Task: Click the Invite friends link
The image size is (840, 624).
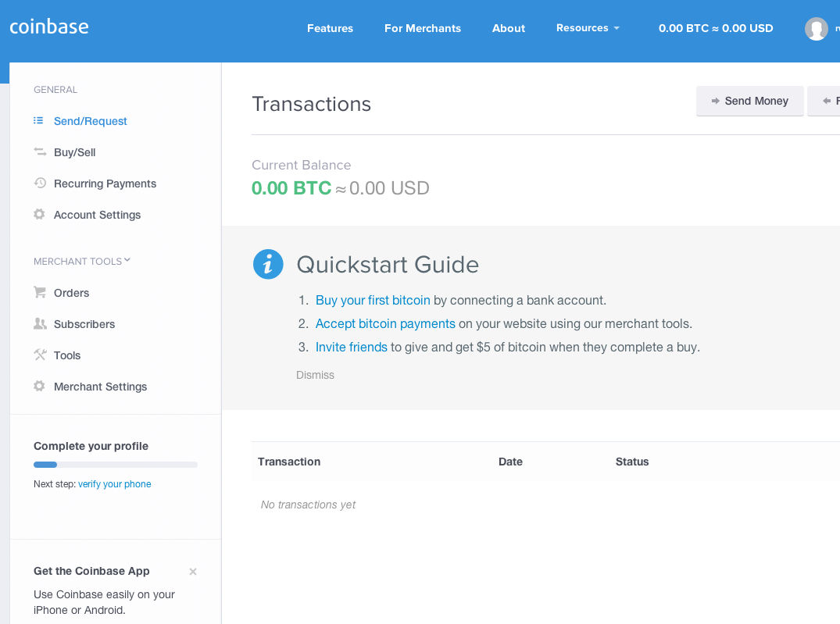Action: 352,347
